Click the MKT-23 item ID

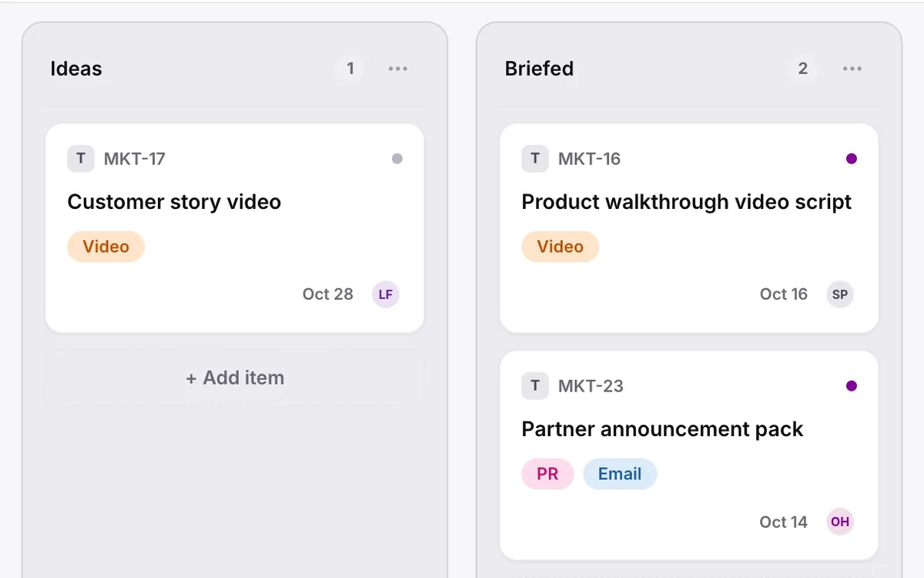pyautogui.click(x=591, y=386)
